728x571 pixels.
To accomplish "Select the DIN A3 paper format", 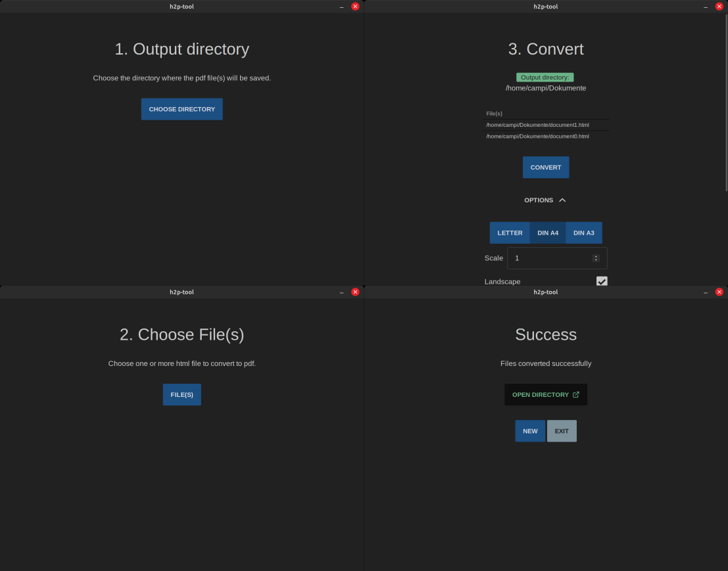I will (x=583, y=233).
